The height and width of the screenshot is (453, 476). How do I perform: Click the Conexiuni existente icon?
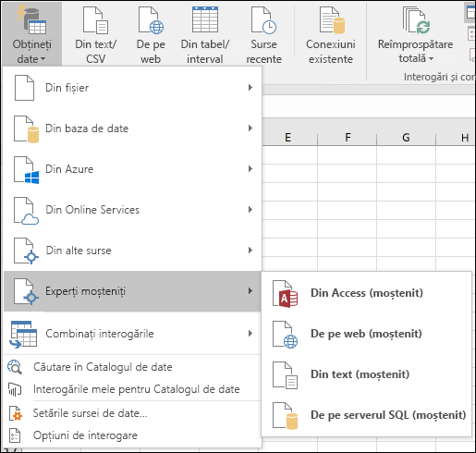pyautogui.click(x=332, y=20)
